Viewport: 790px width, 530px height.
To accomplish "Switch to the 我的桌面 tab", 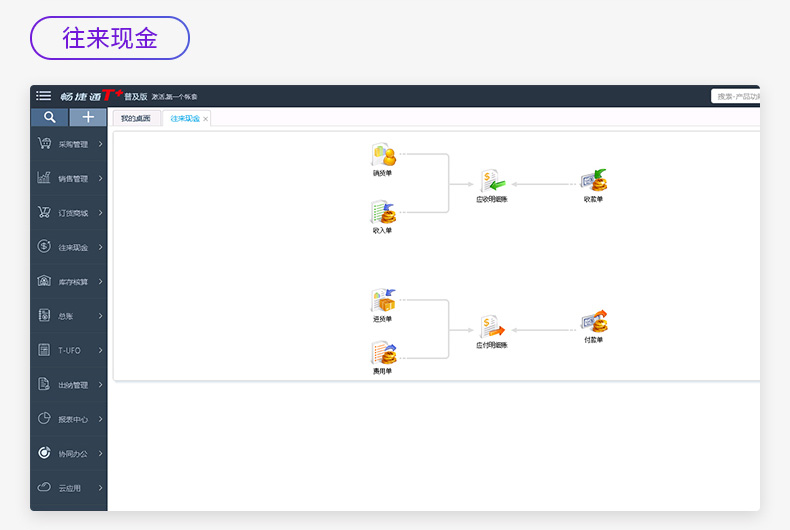I will pyautogui.click(x=136, y=118).
